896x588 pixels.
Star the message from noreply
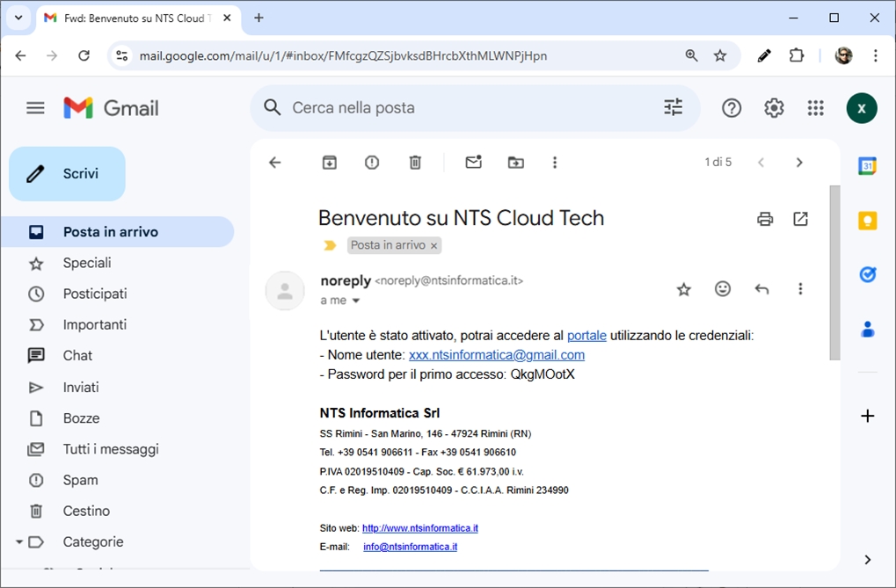click(684, 289)
